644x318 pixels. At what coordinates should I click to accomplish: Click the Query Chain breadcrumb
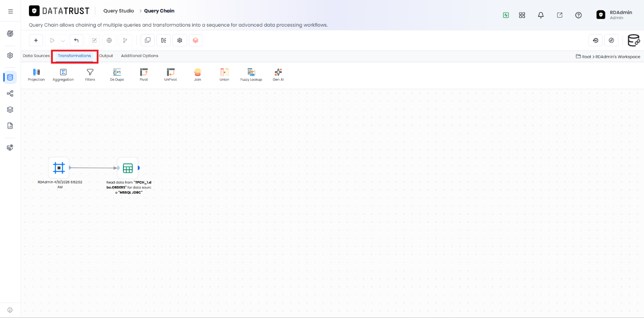click(159, 11)
